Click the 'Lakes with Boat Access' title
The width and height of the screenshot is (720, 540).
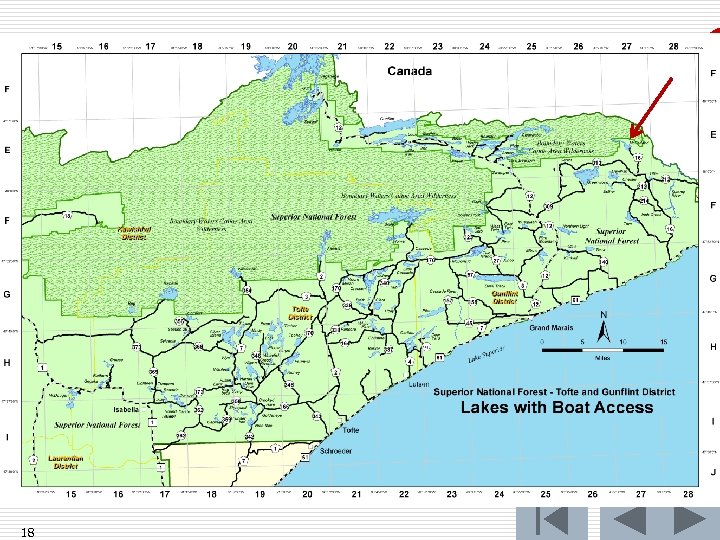pos(557,408)
